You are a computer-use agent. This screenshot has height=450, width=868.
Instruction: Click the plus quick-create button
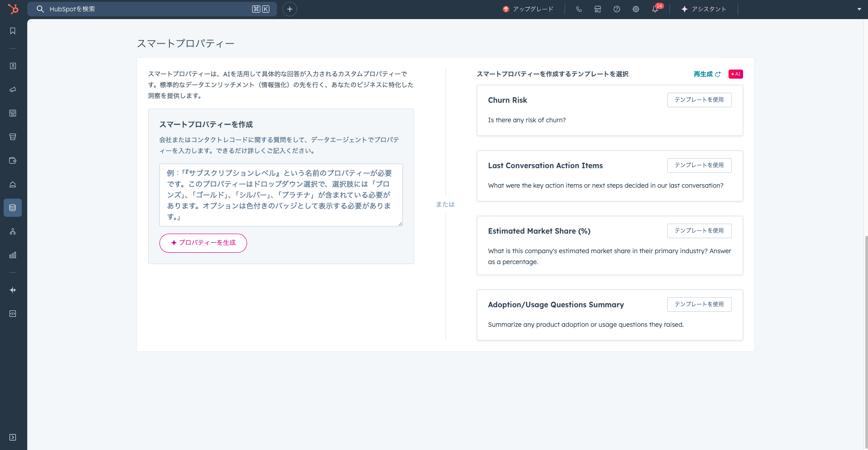[x=290, y=9]
